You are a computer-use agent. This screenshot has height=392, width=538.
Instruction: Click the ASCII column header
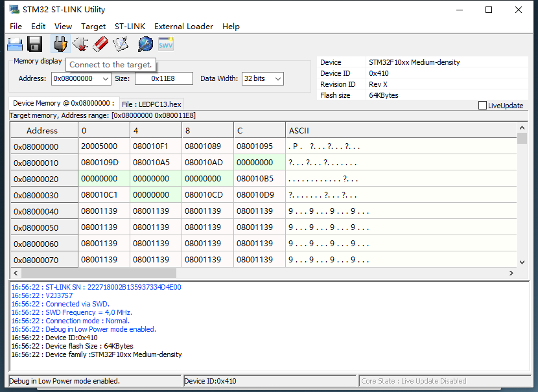point(401,130)
